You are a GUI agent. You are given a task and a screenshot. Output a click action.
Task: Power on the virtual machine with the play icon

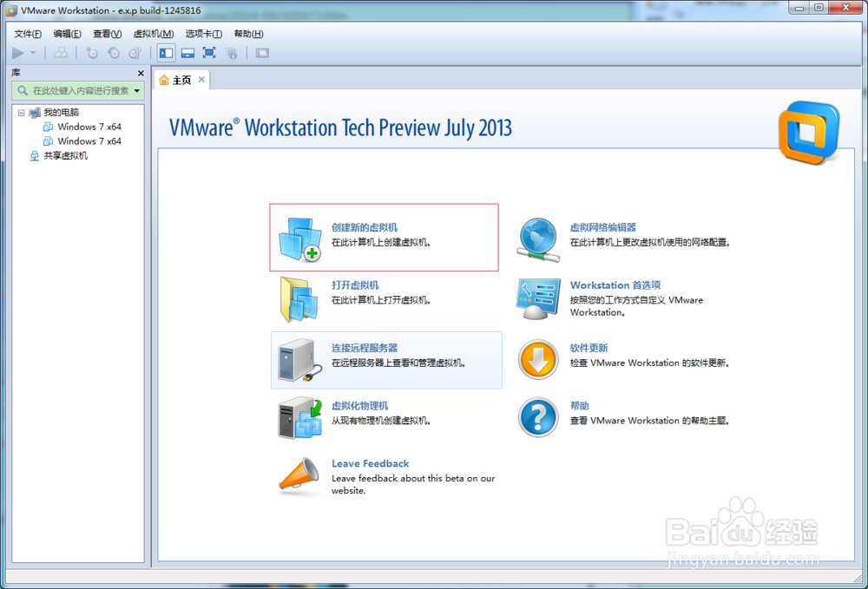pos(18,53)
